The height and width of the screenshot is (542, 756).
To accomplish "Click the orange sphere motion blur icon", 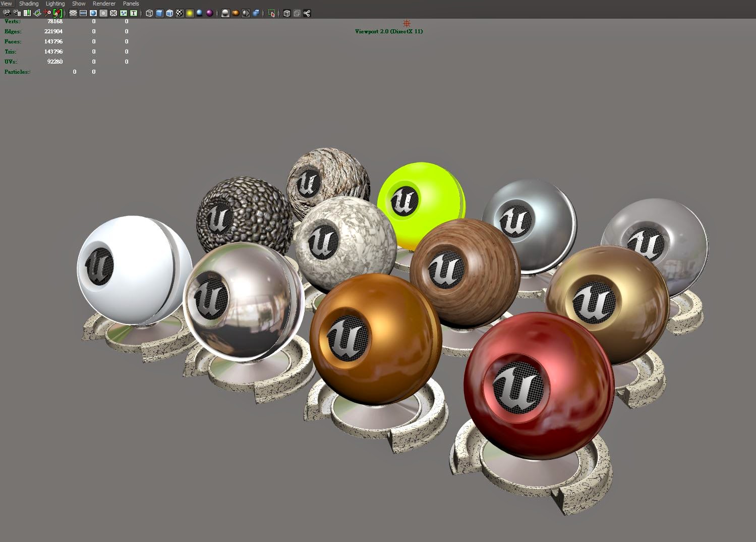I will pyautogui.click(x=236, y=13).
